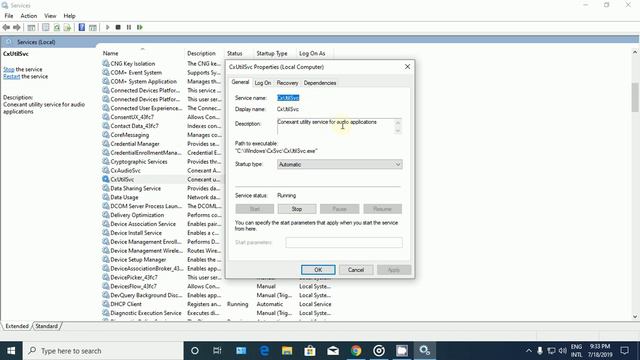
Task: Open the Windows Start menu
Action: [x=11, y=351]
